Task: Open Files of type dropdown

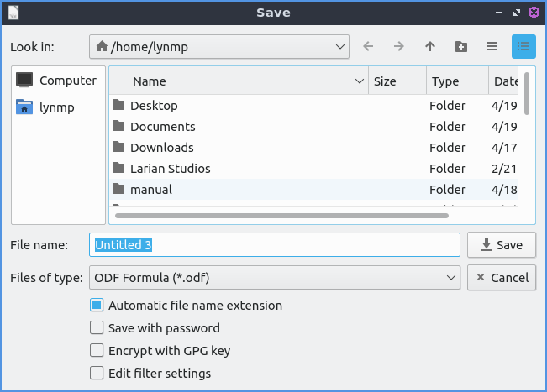Action: point(274,277)
